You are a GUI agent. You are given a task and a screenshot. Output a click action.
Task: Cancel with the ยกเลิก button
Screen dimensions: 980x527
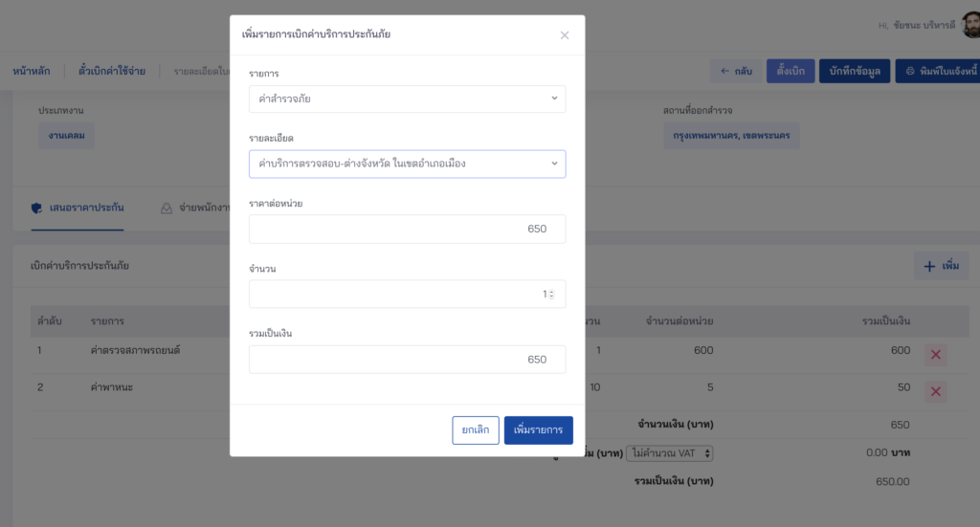475,430
